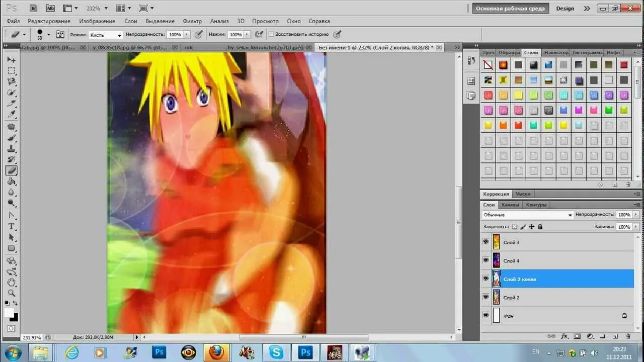Open Нажим flow slider arrow

[x=248, y=35]
